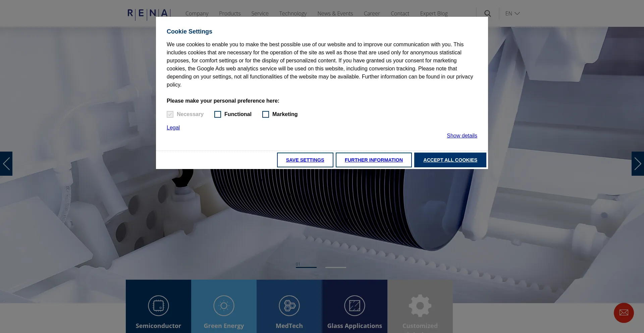Open the Glass Applications tile icon
Screen dimensions: 644x333
pos(355,306)
